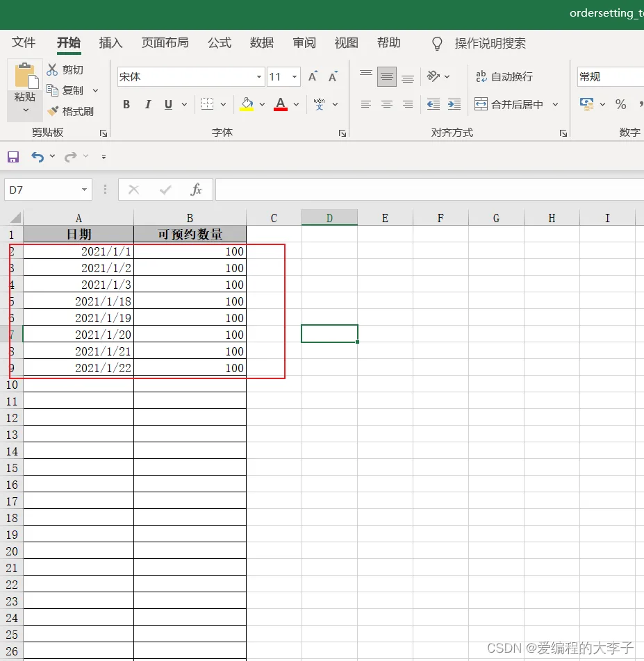Open the 宋体 font name dropdown
This screenshot has height=661, width=644.
point(259,76)
